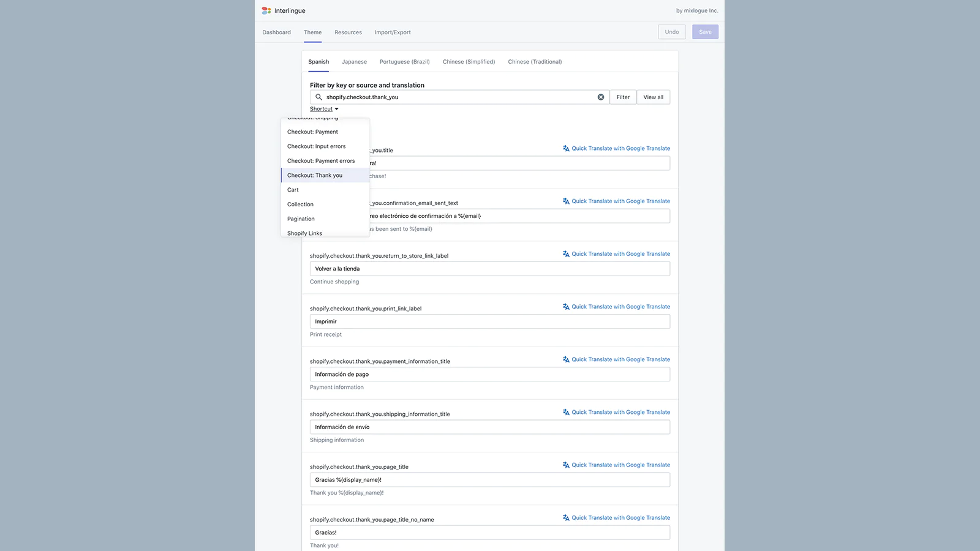Click translate icon beside the print_link_label row
The image size is (980, 551).
566,307
